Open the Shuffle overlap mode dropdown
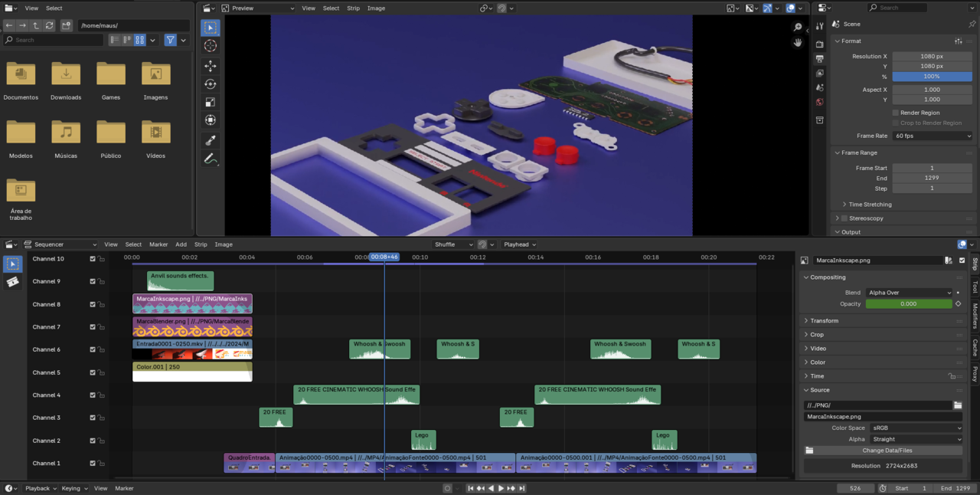Screen dimensions: 980x495 click(453, 244)
